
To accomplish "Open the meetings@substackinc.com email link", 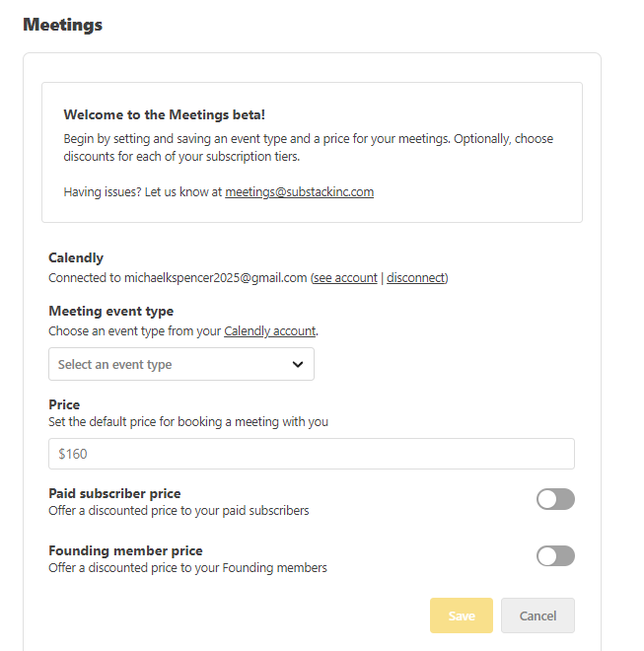I will 300,191.
